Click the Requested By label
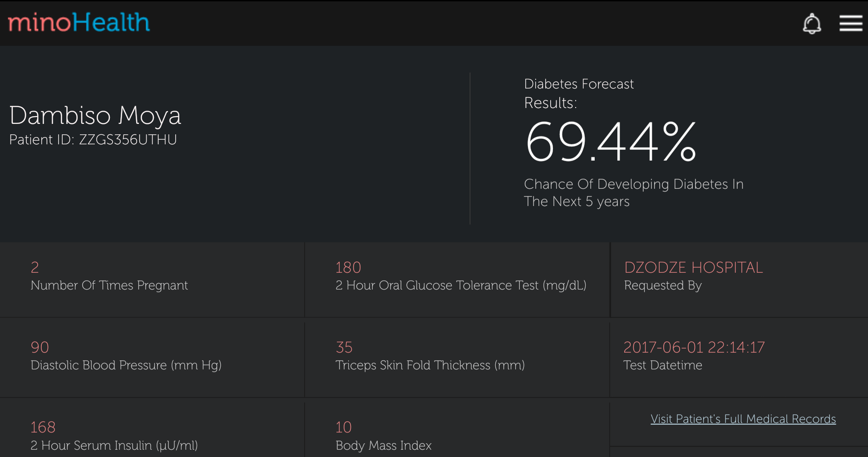The height and width of the screenshot is (457, 868). point(663,285)
